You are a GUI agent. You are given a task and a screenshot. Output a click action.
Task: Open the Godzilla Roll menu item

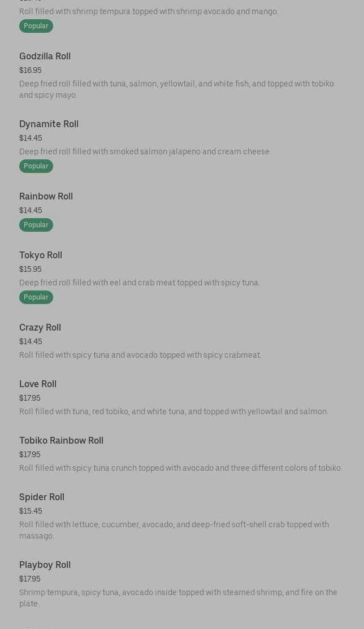pos(45,56)
